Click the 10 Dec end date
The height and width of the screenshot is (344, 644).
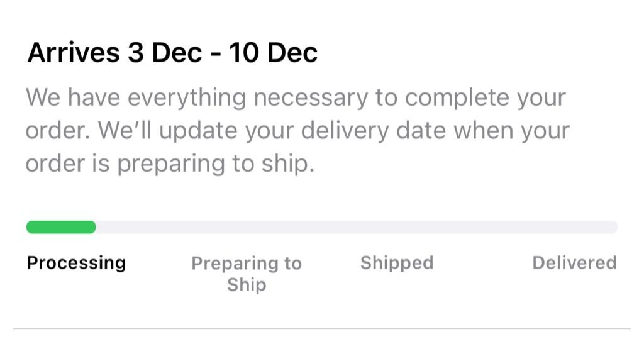273,53
